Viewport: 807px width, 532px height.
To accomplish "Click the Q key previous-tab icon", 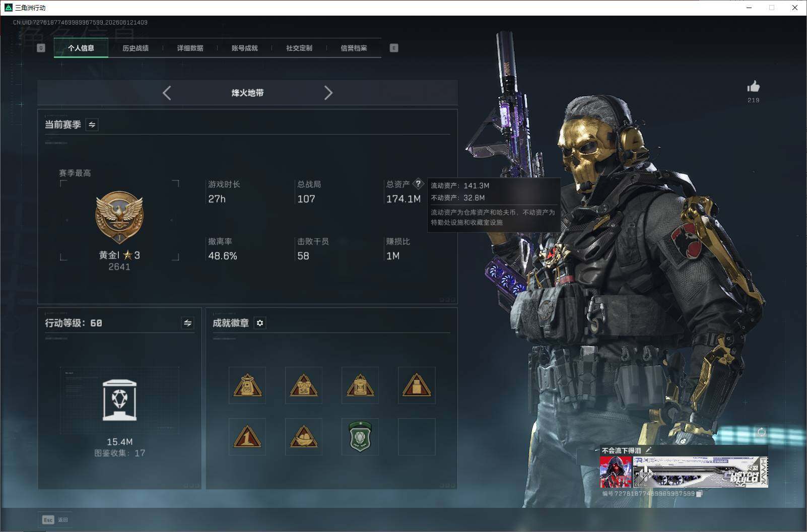I will 41,48.
